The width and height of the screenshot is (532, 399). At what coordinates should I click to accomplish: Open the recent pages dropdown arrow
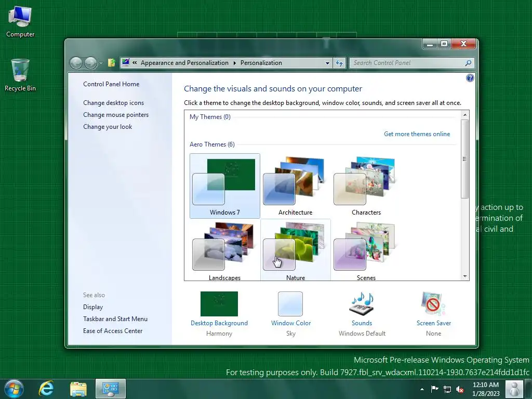pos(101,63)
